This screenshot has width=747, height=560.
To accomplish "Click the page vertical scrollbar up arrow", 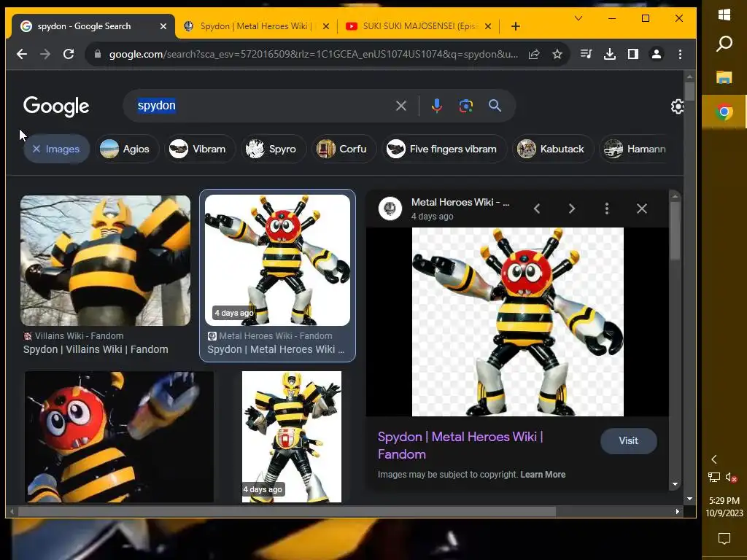I will coord(689,77).
